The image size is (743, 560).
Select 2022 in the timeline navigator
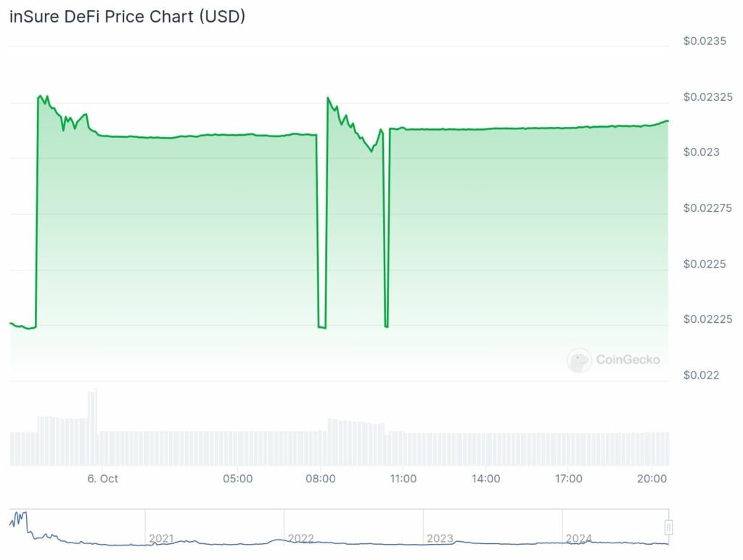[x=301, y=538]
